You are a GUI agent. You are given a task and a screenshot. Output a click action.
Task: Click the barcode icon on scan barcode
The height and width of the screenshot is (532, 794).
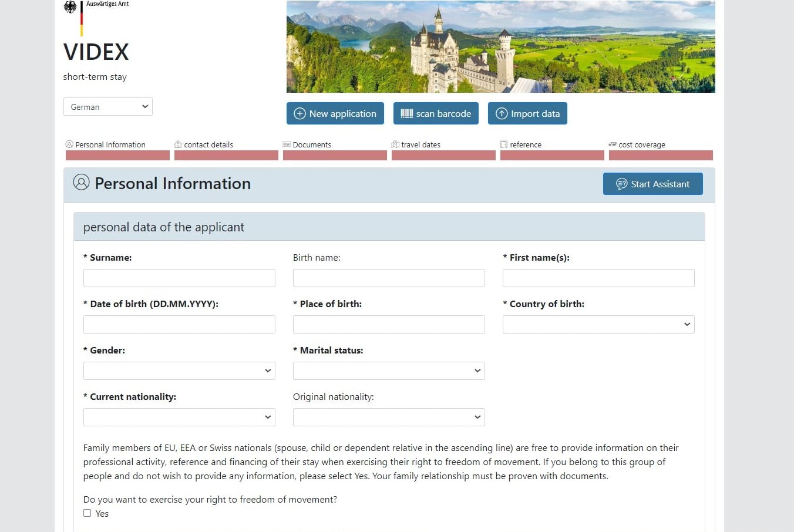point(407,113)
